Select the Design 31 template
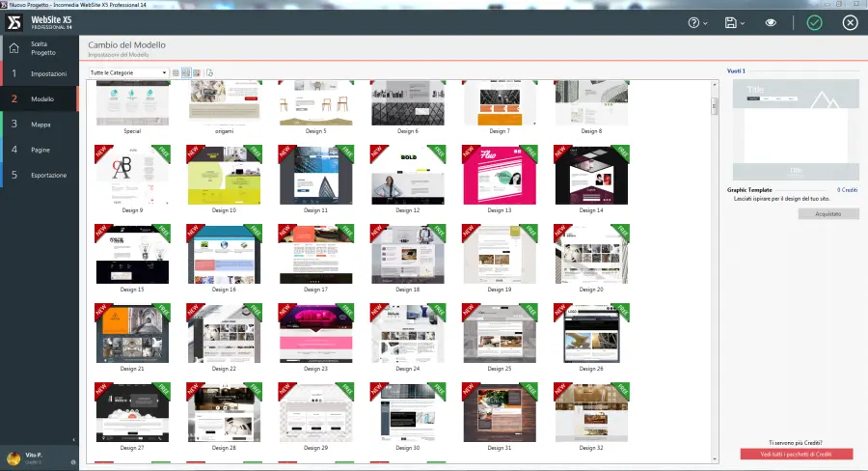 (x=500, y=413)
